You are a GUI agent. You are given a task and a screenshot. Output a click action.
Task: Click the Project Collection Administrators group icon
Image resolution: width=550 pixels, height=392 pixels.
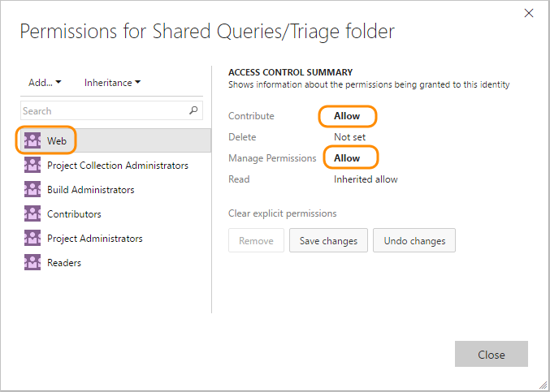[x=32, y=165]
